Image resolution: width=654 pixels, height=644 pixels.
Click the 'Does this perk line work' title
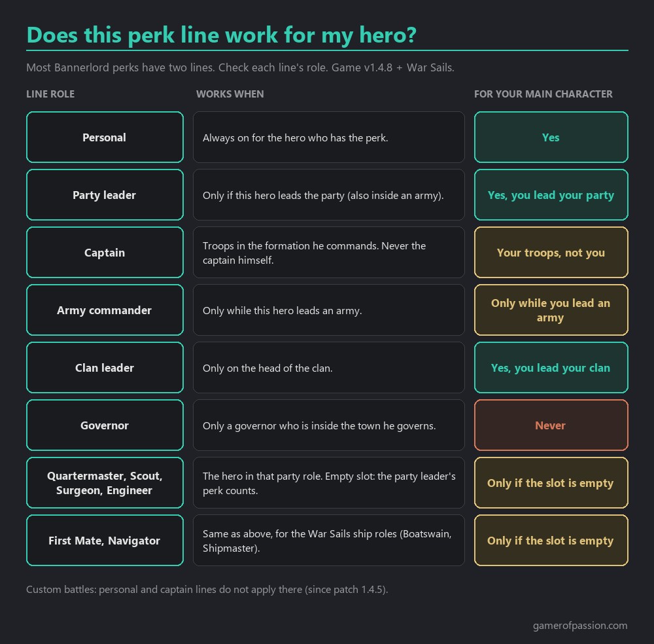coord(222,35)
